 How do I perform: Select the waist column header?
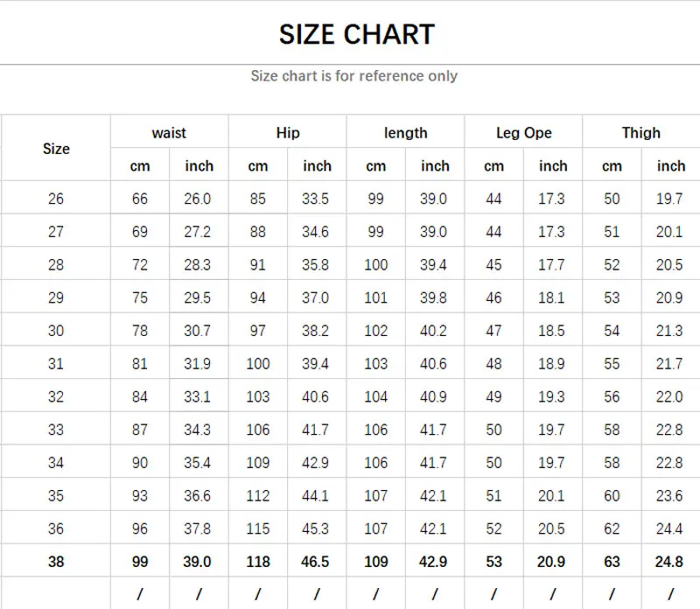point(169,132)
